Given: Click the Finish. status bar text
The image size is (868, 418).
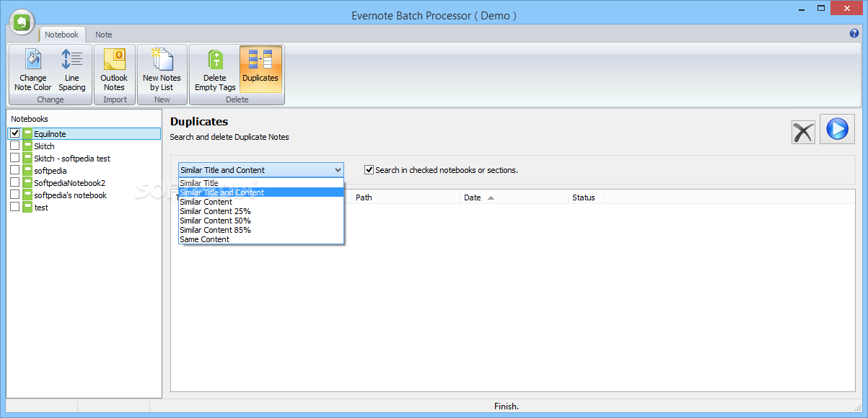Looking at the screenshot, I should pyautogui.click(x=507, y=406).
